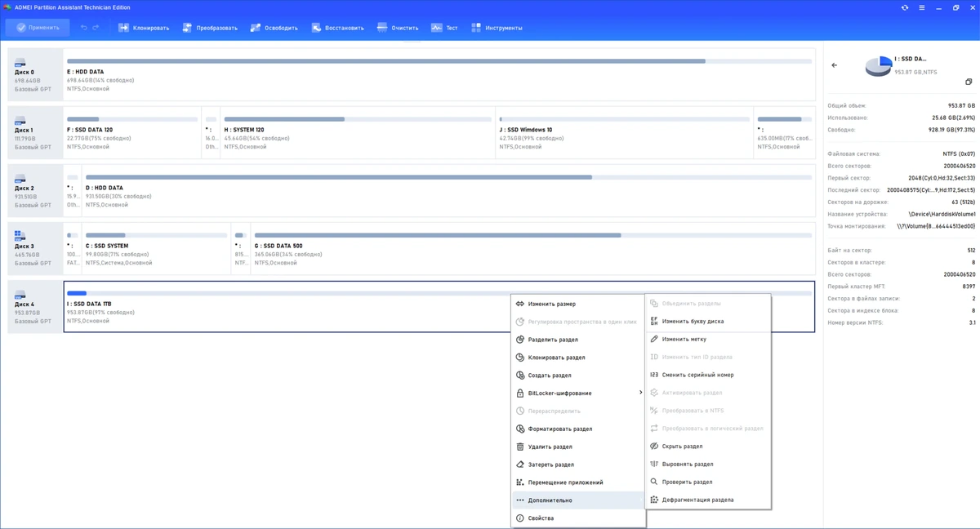Click the Клонировать toolbar icon

[124, 28]
